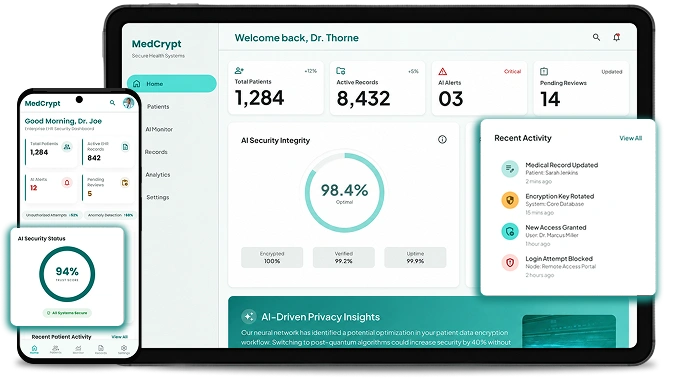Tap View All beside Recent Patient Activity
The width and height of the screenshot is (676, 378).
tap(119, 337)
